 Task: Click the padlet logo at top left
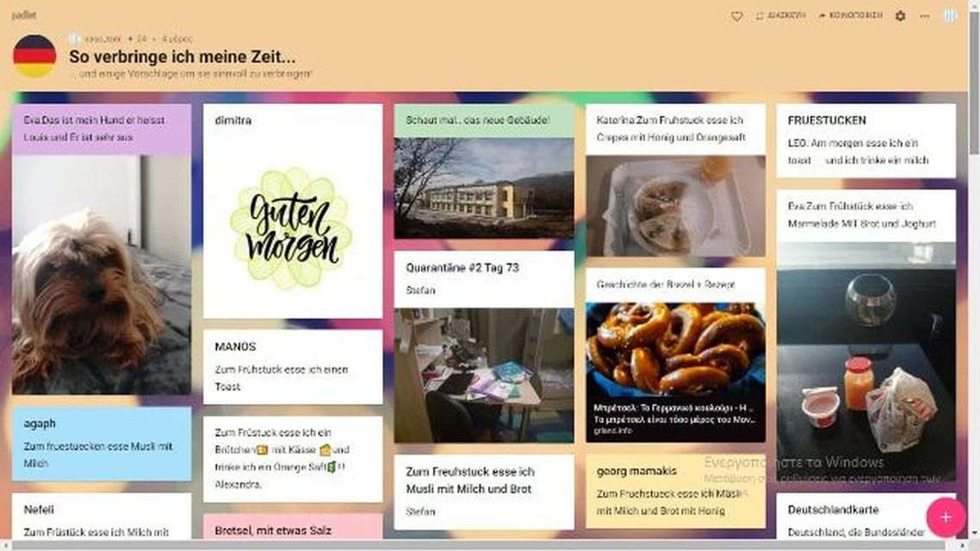click(24, 15)
